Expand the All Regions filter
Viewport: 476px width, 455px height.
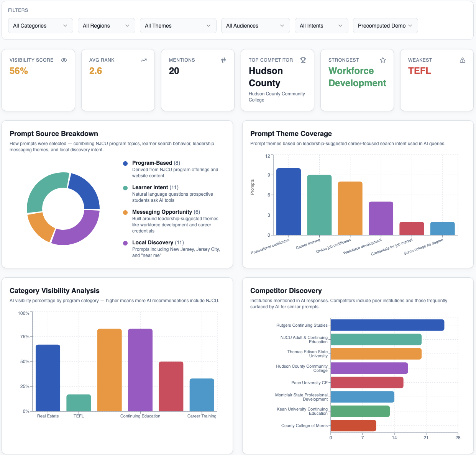[106, 26]
